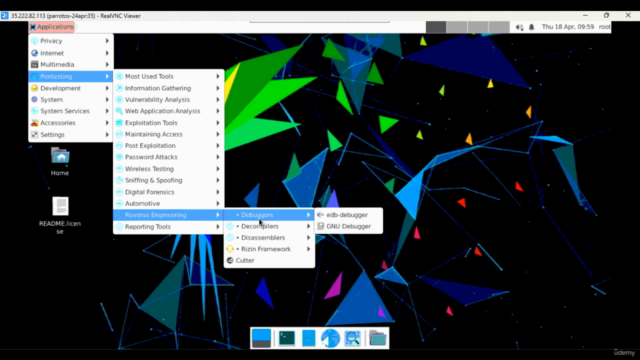The image size is (640, 360).
Task: Select the Pentesting menu entry
Action: click(71, 76)
